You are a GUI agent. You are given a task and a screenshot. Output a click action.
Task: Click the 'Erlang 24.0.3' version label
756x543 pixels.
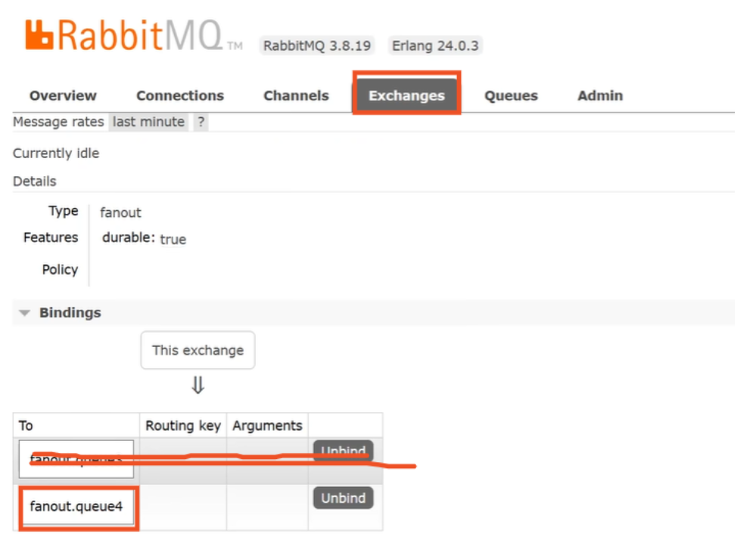[x=435, y=46]
